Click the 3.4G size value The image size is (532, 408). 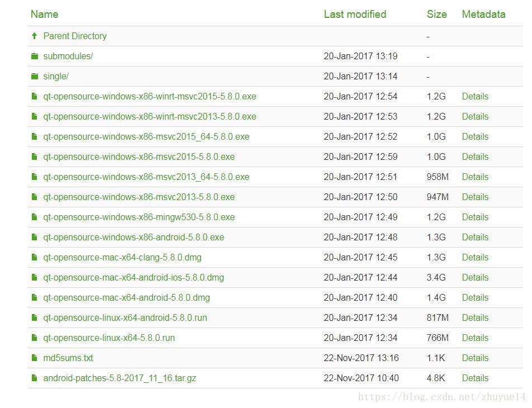pos(436,277)
